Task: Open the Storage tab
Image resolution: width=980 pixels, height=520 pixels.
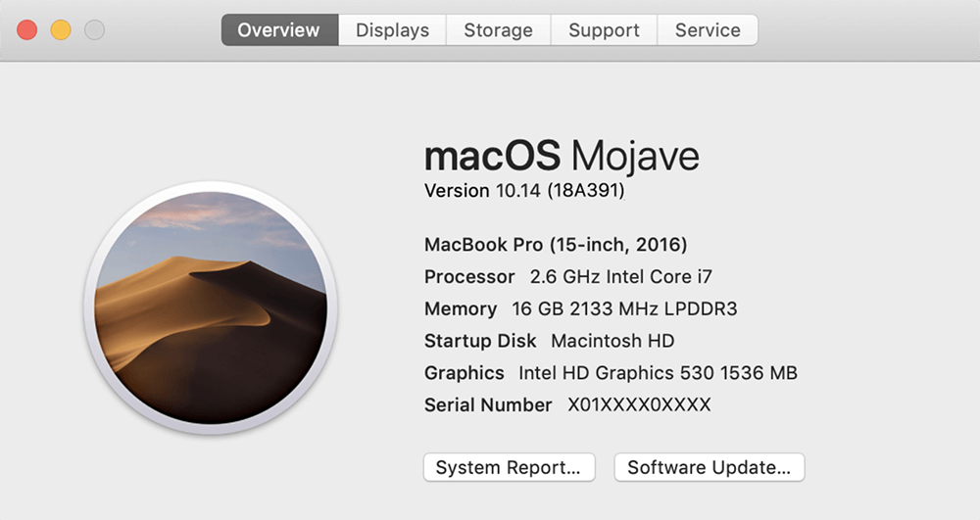Action: (498, 30)
